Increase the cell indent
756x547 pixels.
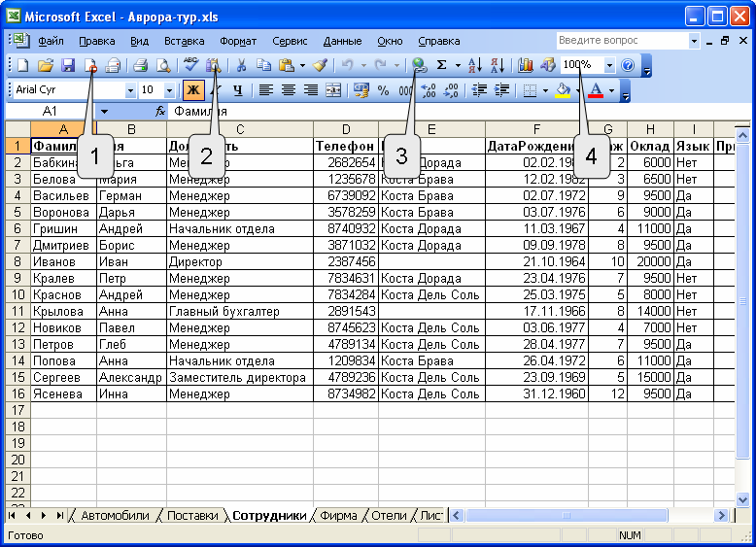[x=501, y=90]
